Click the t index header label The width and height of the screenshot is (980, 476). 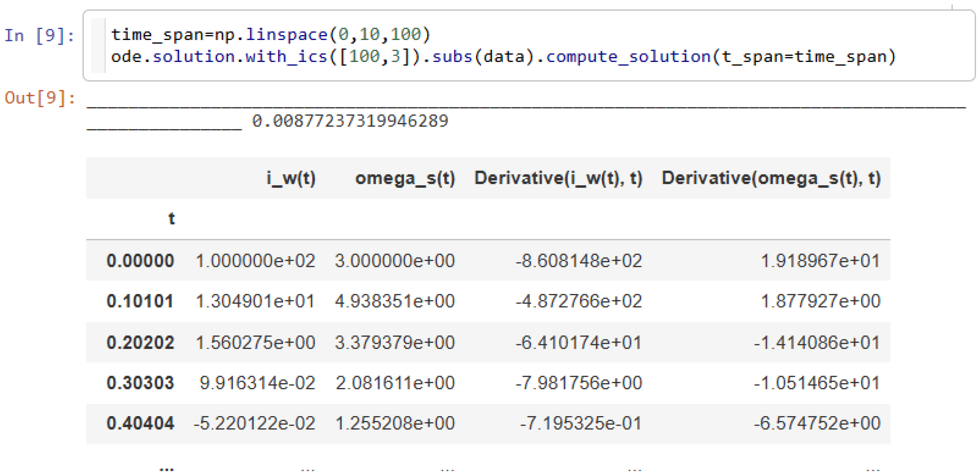[x=172, y=219]
